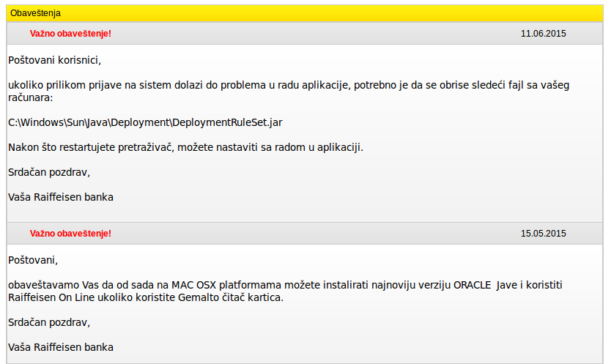Viewport: 611px width, 364px height.
Task: Open the Važno obaveštenje heading dated 15.05.2015
Action: click(x=70, y=234)
